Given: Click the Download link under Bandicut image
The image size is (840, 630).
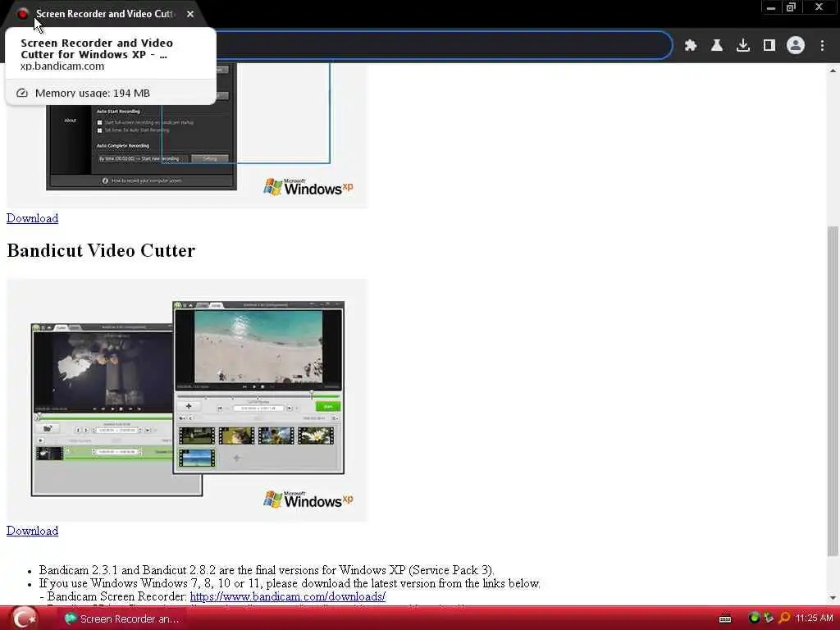Looking at the screenshot, I should 32,531.
